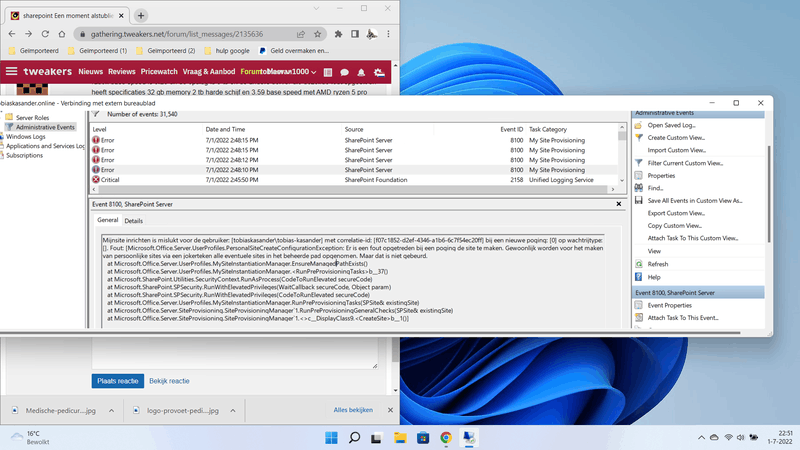Sort events by Date and Time column

tap(272, 130)
